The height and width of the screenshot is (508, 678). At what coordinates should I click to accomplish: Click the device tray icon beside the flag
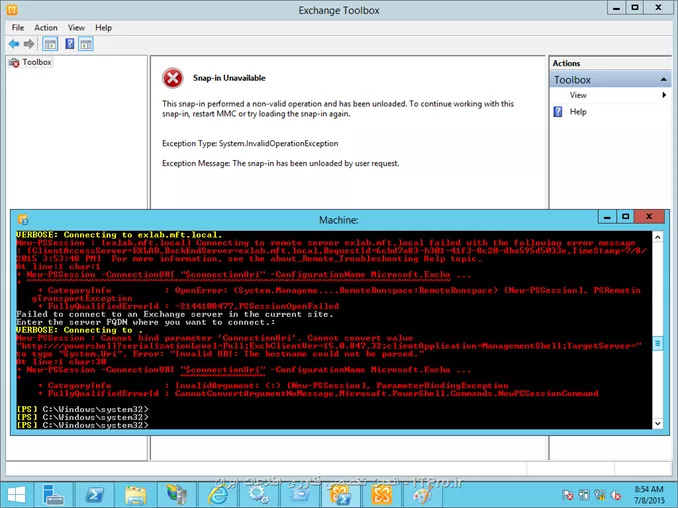pos(584,495)
